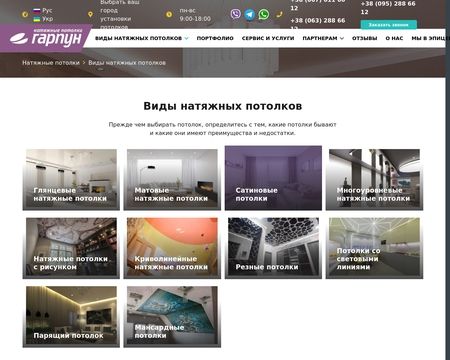Open the Telegram chat icon
This screenshot has width=450, height=360.
pyautogui.click(x=249, y=14)
